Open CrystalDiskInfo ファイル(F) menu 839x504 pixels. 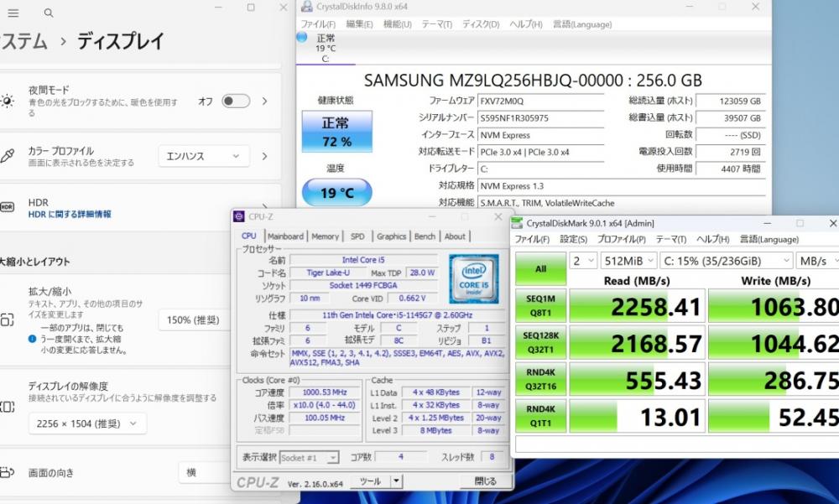coord(318,24)
